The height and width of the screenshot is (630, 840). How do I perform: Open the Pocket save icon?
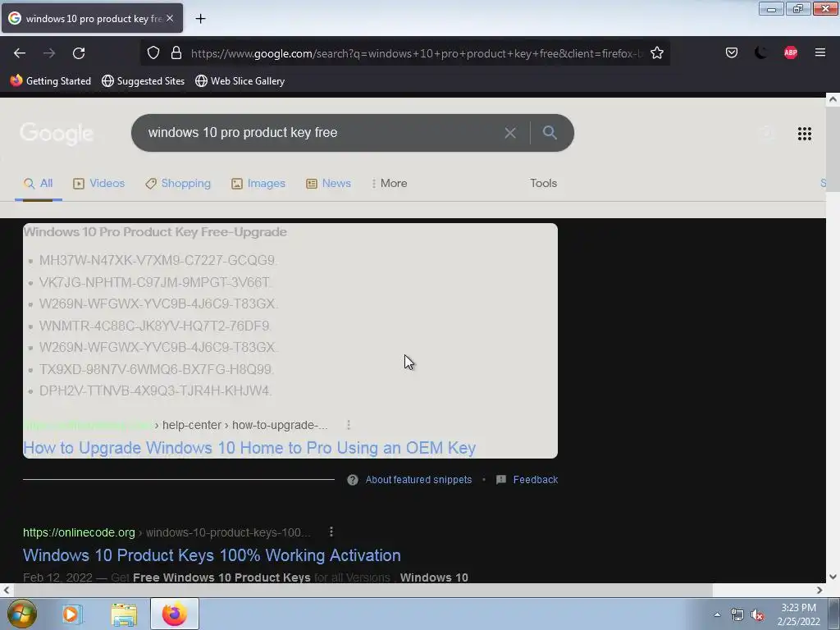pyautogui.click(x=731, y=52)
